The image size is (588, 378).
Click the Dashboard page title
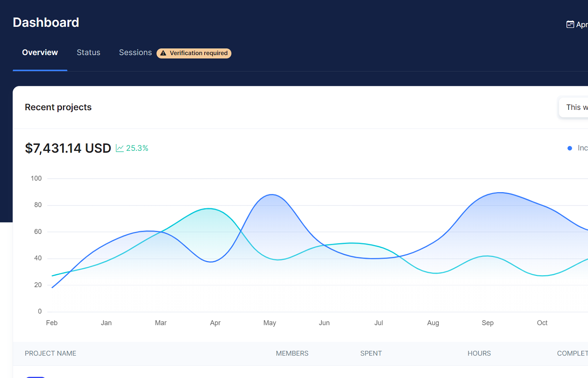pyautogui.click(x=46, y=22)
